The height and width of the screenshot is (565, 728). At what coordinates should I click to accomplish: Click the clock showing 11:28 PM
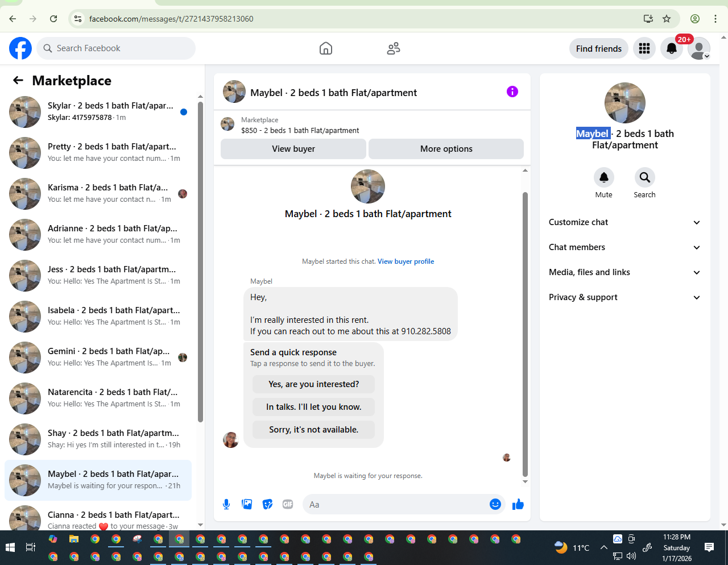(x=677, y=537)
